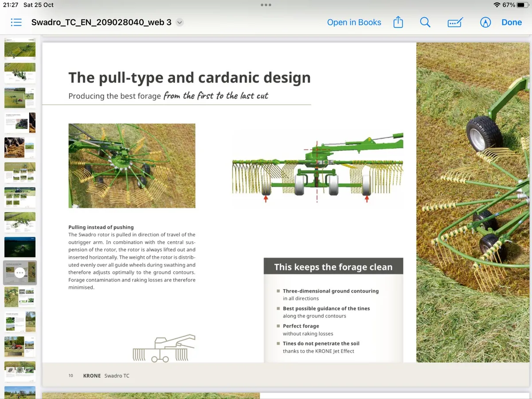This screenshot has width=532, height=399.
Task: Tap the Share icon to export the PDF
Action: click(x=398, y=22)
